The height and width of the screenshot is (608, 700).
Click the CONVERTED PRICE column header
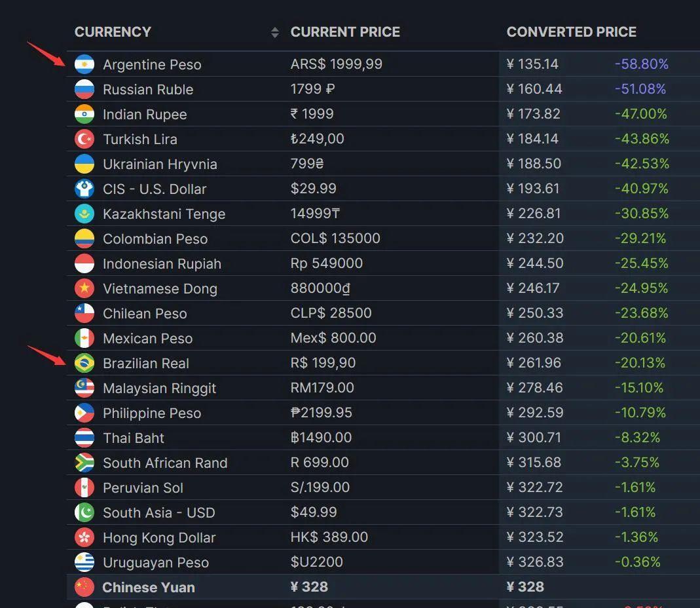(x=571, y=32)
